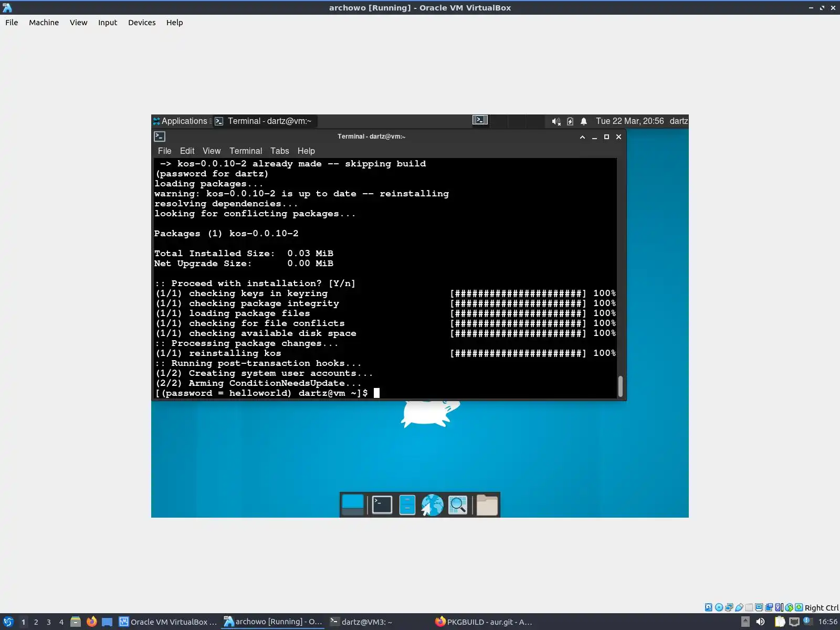This screenshot has width=840, height=630.
Task: Click the host update notifier tray icon
Action: (808, 622)
